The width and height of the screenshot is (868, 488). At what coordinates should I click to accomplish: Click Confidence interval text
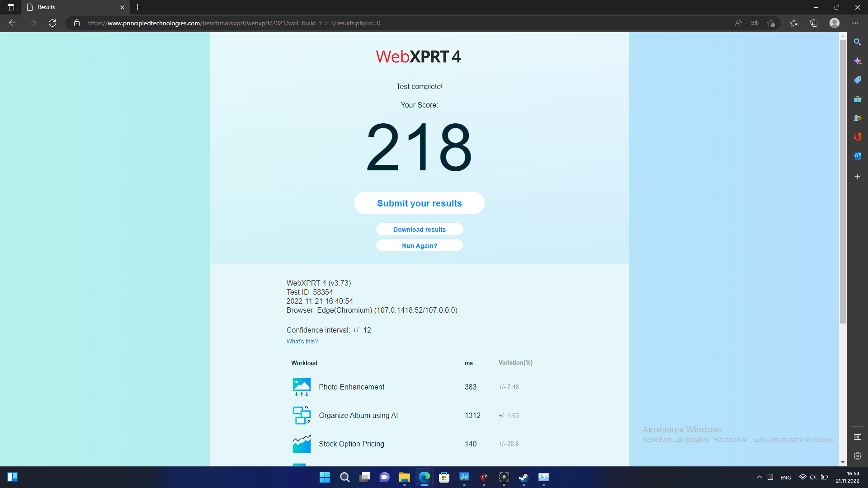click(329, 330)
